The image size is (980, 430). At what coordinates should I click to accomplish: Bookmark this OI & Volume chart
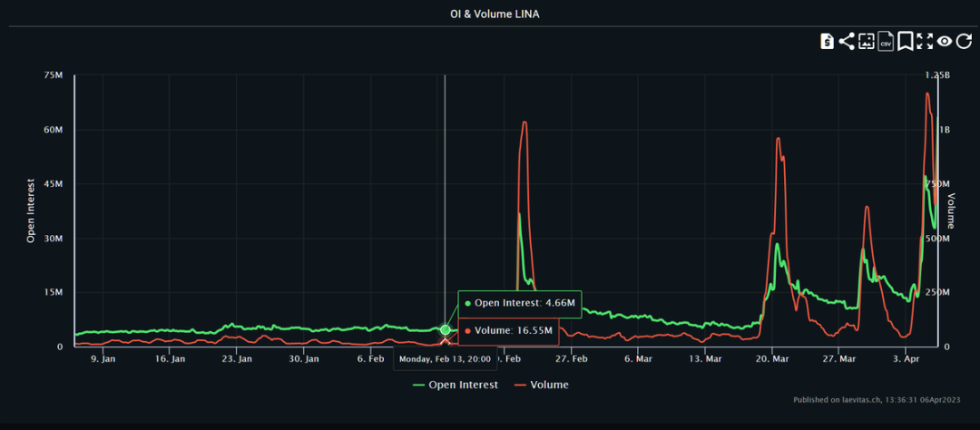pyautogui.click(x=906, y=41)
